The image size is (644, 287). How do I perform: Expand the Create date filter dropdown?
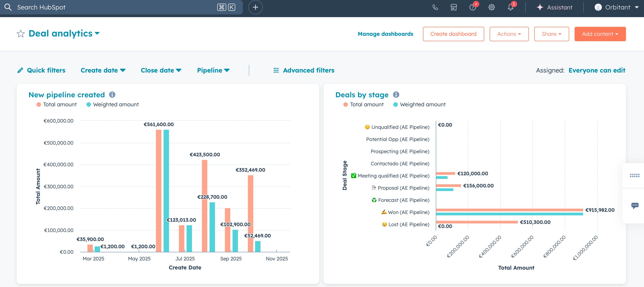(103, 70)
